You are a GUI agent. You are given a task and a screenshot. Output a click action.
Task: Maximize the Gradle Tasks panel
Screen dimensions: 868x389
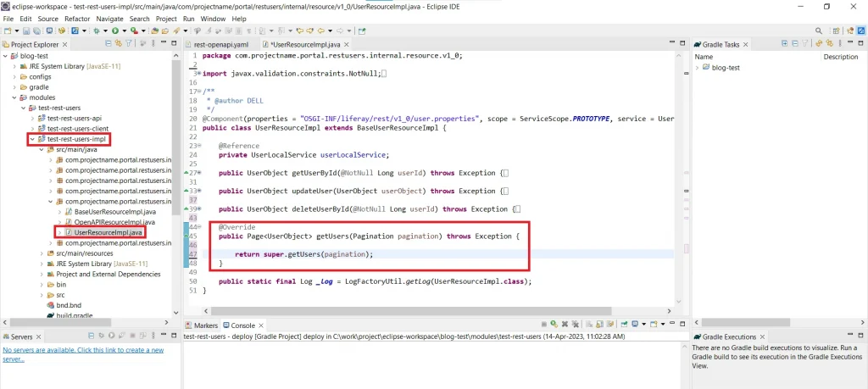click(x=860, y=43)
